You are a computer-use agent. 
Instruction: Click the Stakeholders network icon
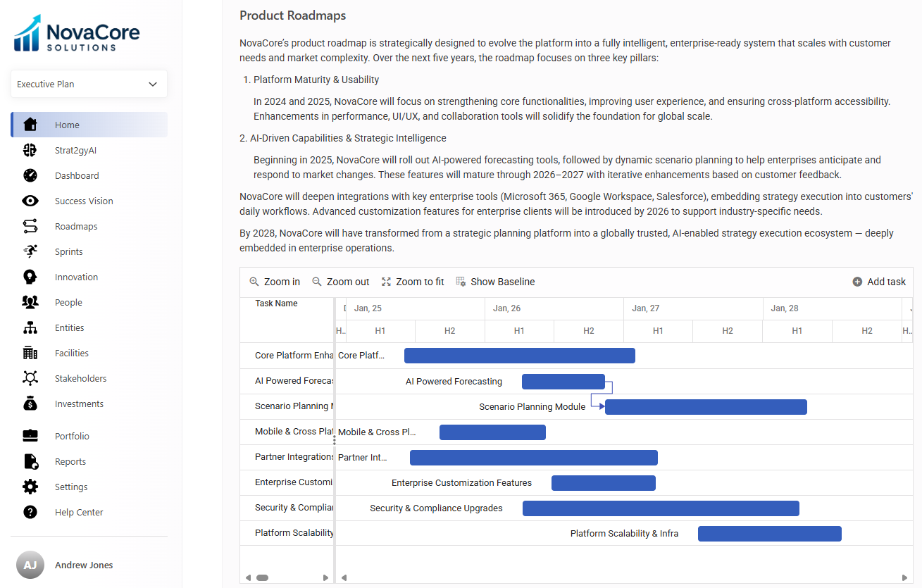[x=30, y=378]
